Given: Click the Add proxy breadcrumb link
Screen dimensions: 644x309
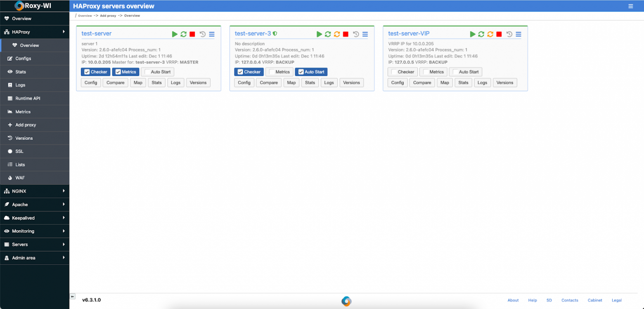Looking at the screenshot, I should point(108,16).
